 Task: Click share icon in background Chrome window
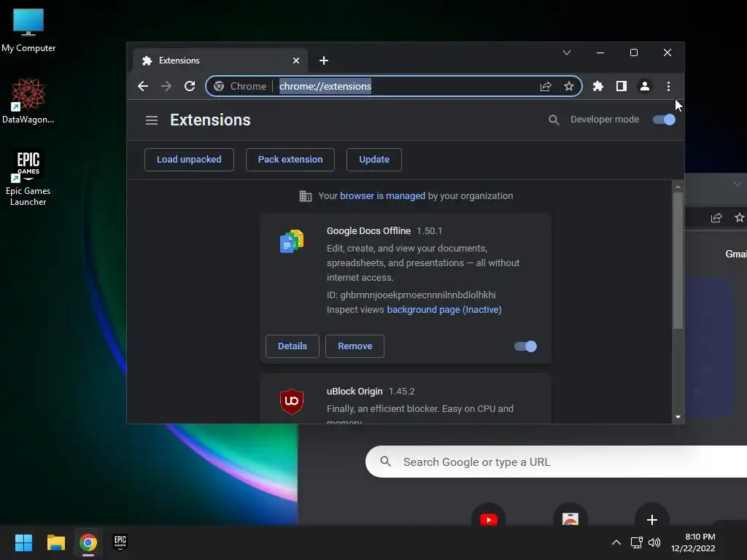(x=716, y=217)
